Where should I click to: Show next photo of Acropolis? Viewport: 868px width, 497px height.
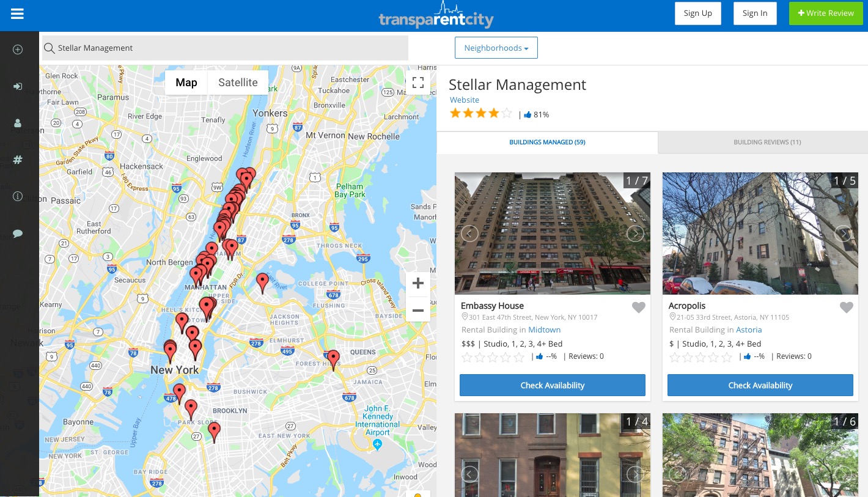point(843,233)
